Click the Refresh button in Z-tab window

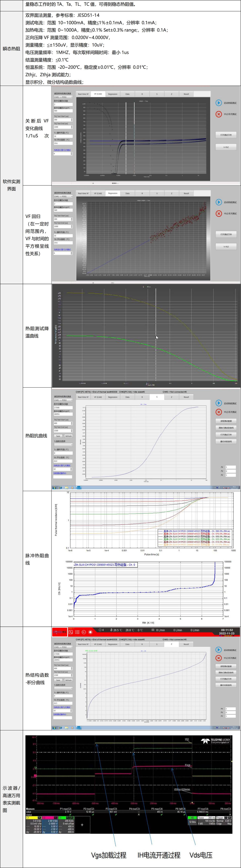[x=68, y=680]
